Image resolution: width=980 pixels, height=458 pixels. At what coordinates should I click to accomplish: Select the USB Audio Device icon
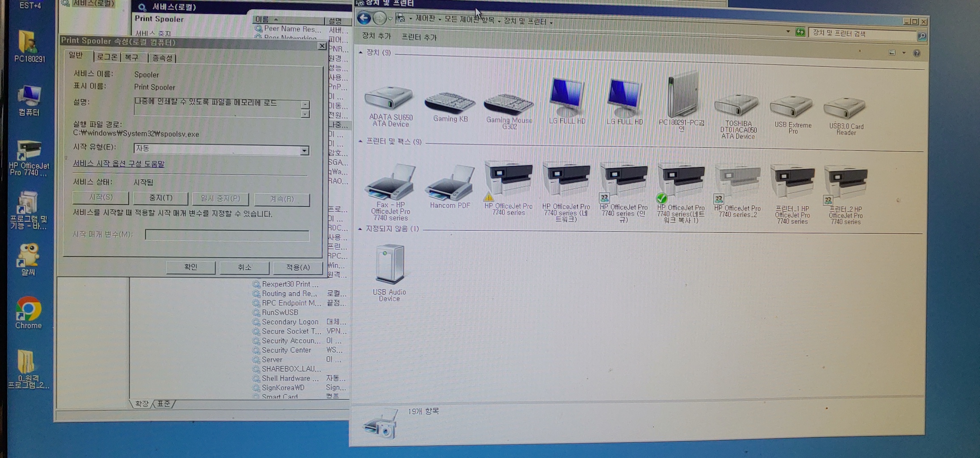[x=389, y=265]
